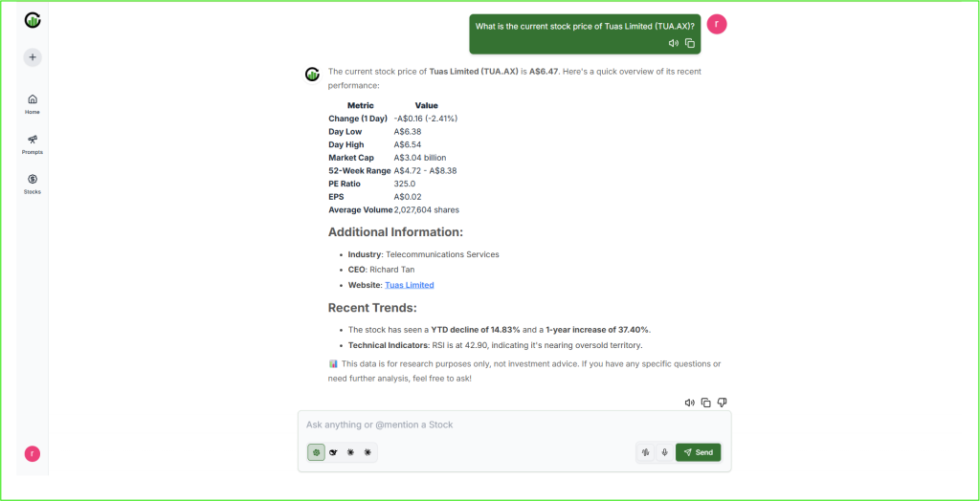Switch to the second model icon option
The height and width of the screenshot is (501, 980).
(x=333, y=452)
